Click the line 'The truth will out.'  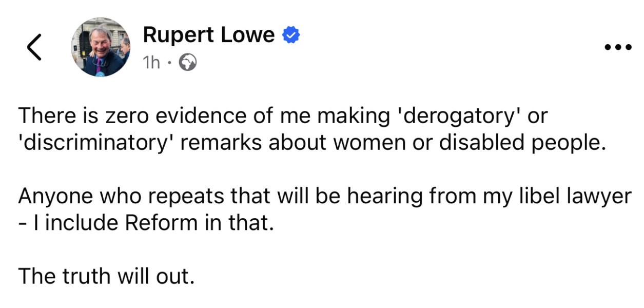coord(107,277)
